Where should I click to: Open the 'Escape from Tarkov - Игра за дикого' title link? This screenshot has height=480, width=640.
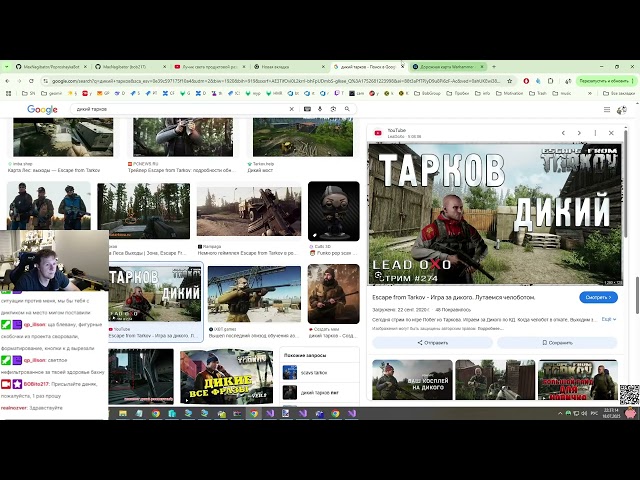(453, 298)
